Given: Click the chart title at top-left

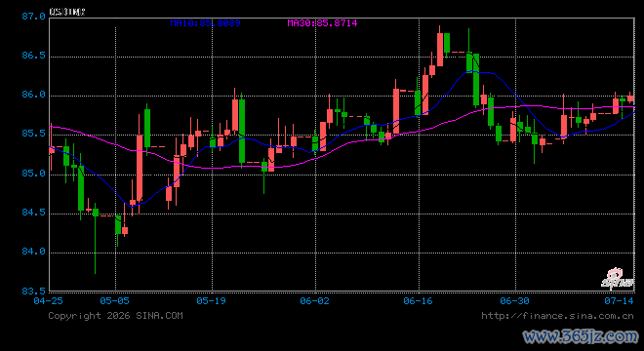Looking at the screenshot, I should pos(67,12).
